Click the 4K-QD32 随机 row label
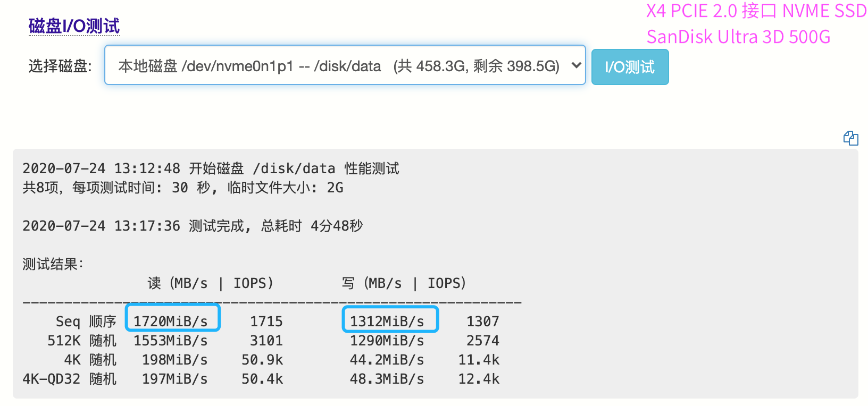The width and height of the screenshot is (868, 406). (x=69, y=379)
